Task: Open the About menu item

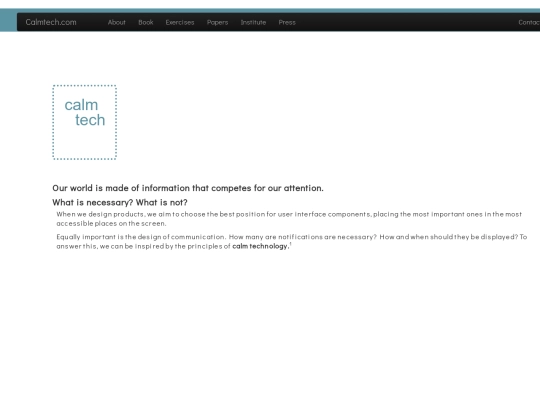Action: 117,22
